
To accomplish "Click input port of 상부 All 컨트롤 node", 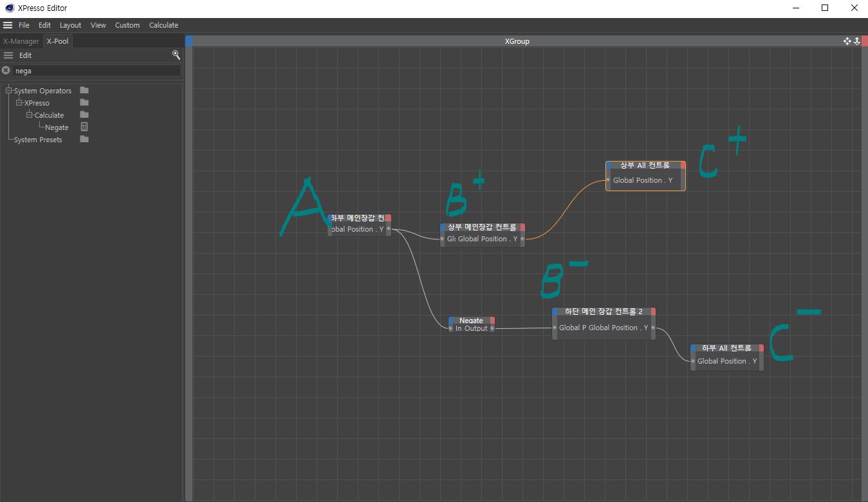I will click(608, 180).
